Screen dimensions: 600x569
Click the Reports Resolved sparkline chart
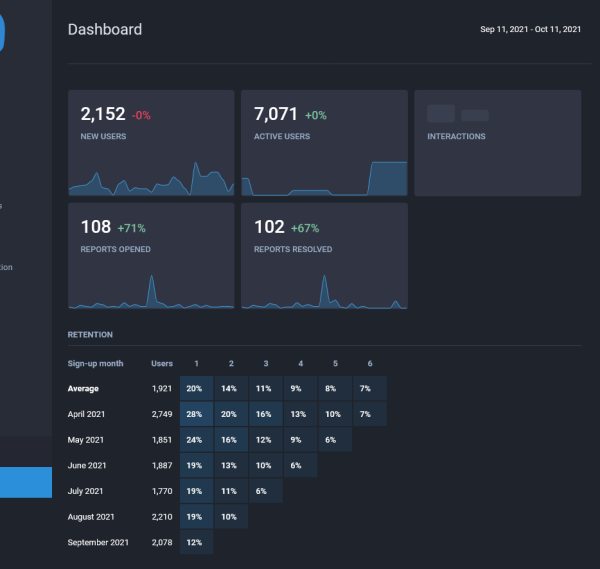[x=324, y=292]
